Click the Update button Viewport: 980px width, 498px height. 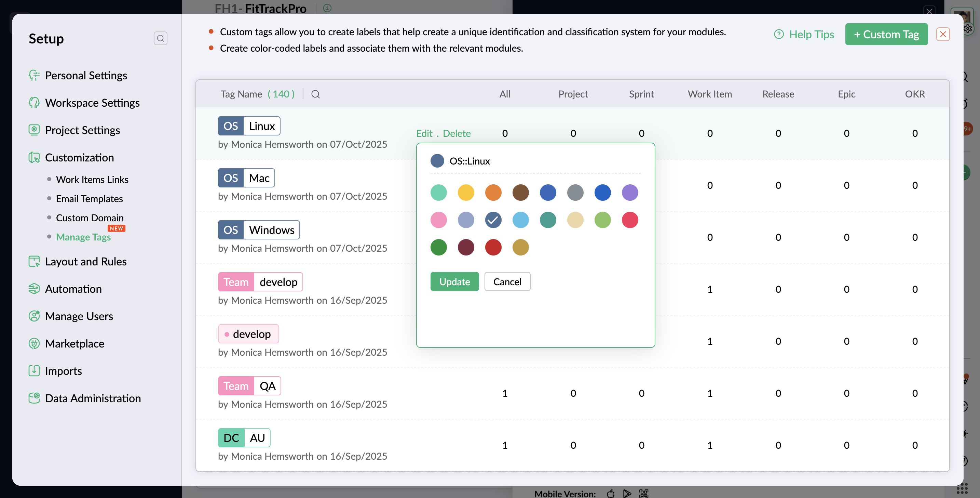click(454, 282)
